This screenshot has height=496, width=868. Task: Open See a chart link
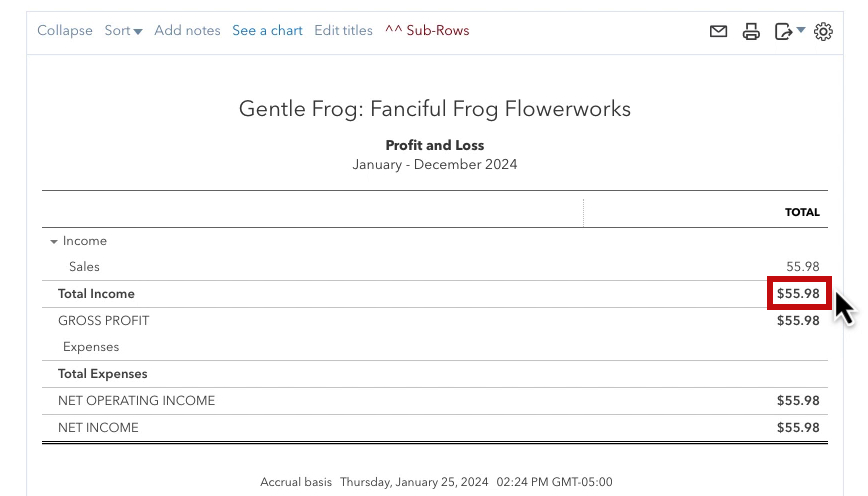267,30
